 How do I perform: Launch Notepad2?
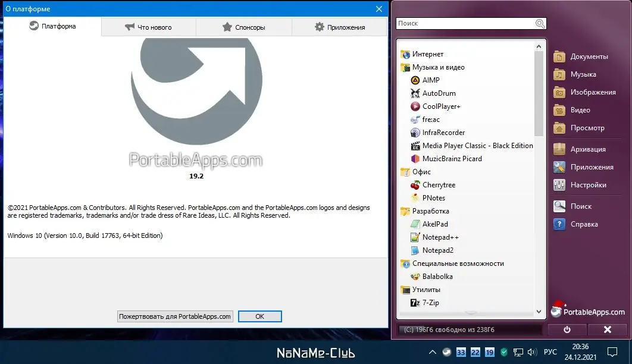pyautogui.click(x=432, y=250)
